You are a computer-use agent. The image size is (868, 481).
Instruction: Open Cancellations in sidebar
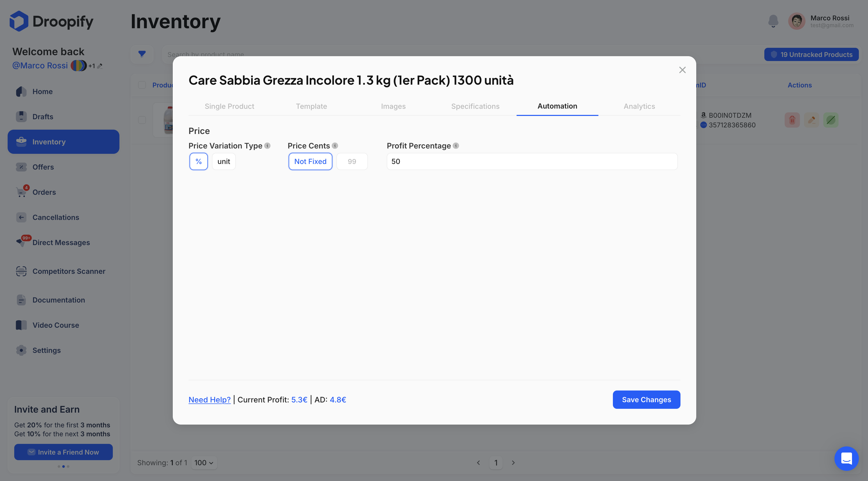(56, 217)
